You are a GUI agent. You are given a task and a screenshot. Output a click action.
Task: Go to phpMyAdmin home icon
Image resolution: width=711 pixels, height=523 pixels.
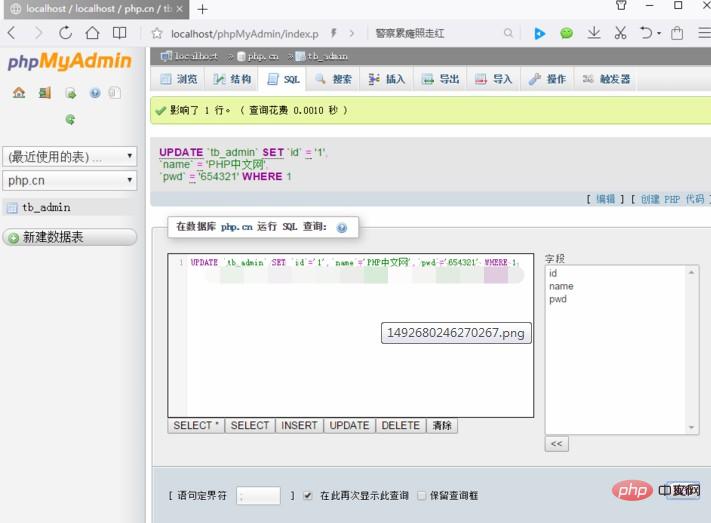(x=19, y=93)
